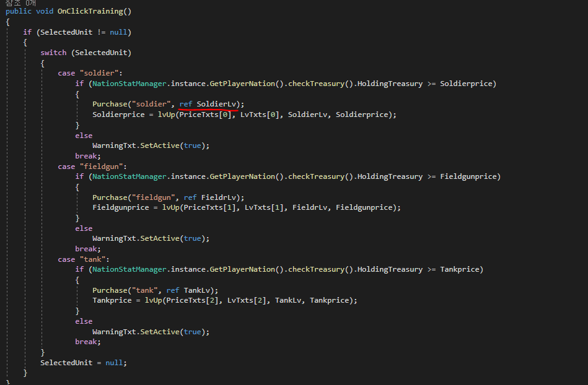Click PriceTxts[0] in the lvUp call
588x385 pixels.
point(205,115)
